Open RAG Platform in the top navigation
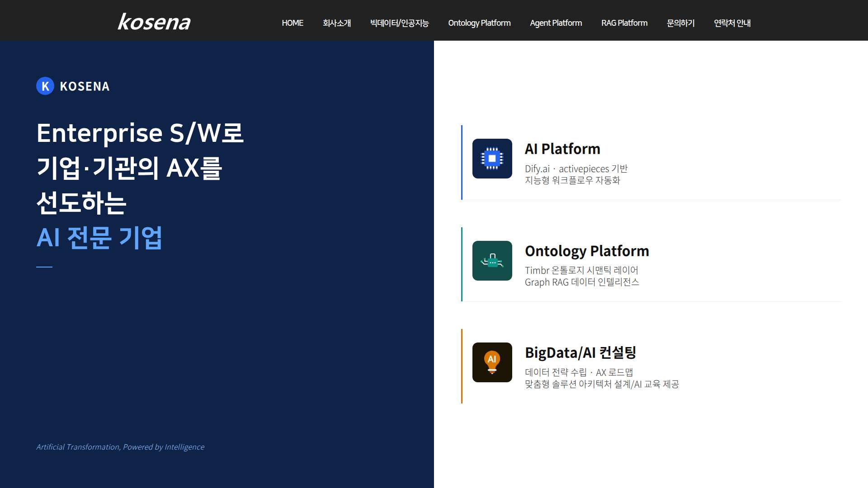The image size is (868, 488). (x=624, y=23)
